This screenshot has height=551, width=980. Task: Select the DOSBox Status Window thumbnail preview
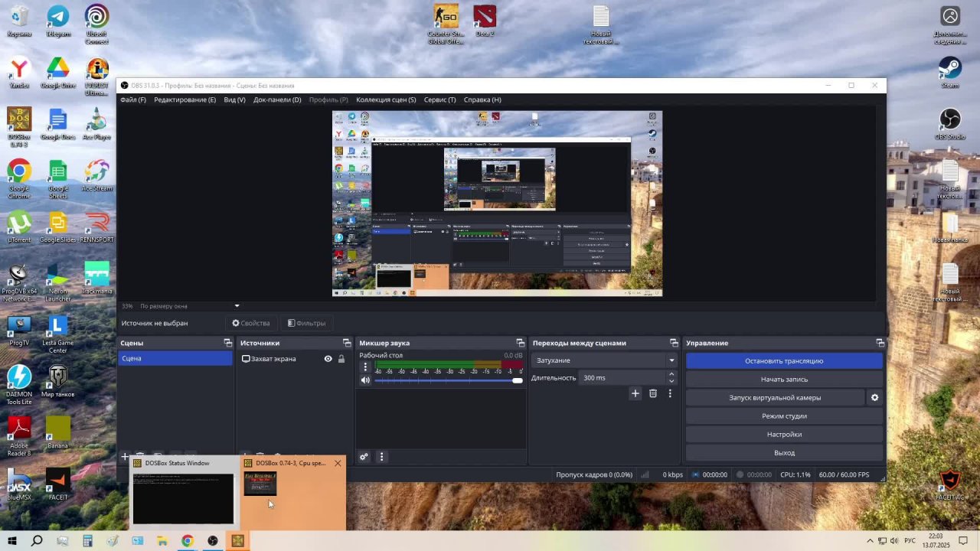pyautogui.click(x=183, y=498)
